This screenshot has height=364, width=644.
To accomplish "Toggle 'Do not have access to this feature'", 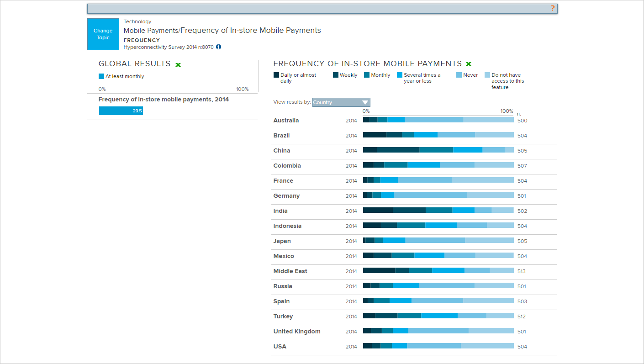I will [488, 74].
